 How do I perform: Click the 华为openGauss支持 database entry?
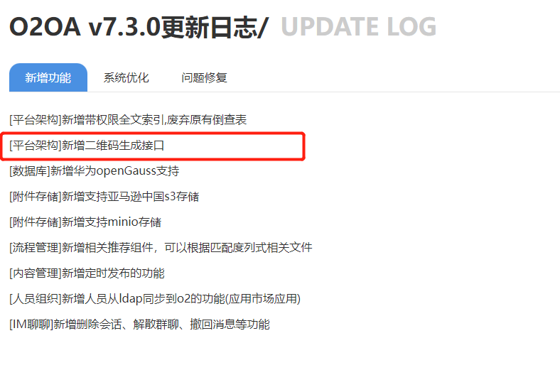[95, 171]
